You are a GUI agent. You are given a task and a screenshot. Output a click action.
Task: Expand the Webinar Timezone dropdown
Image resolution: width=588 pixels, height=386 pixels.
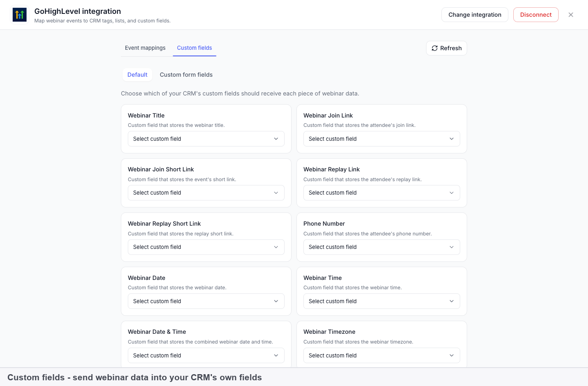click(x=382, y=355)
